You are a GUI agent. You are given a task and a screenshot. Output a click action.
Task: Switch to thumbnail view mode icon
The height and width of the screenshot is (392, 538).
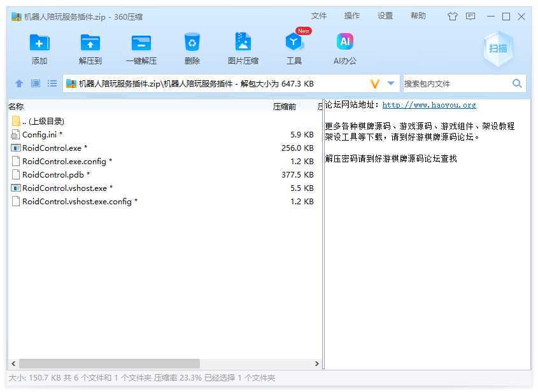[x=36, y=83]
